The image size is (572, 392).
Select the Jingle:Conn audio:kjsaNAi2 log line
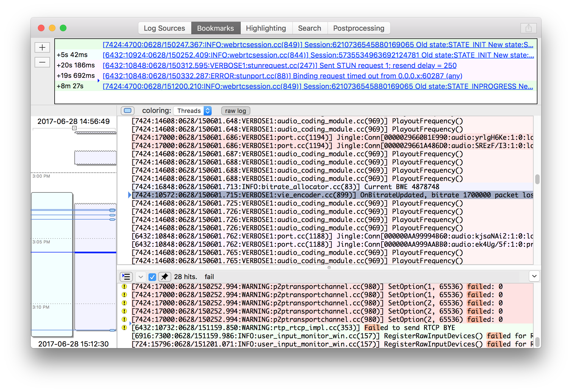[x=332, y=236]
